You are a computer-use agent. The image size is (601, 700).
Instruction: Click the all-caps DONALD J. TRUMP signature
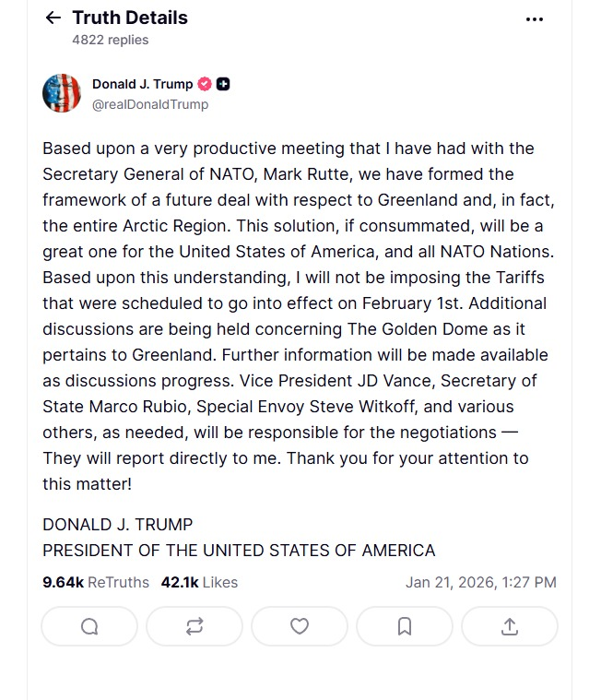point(118,524)
